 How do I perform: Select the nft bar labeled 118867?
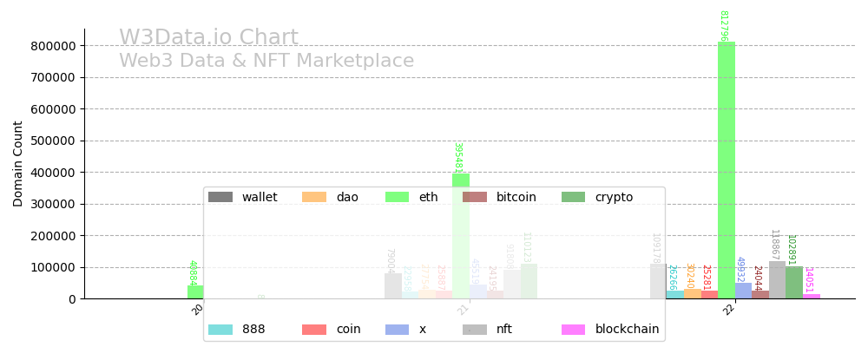pos(777,280)
